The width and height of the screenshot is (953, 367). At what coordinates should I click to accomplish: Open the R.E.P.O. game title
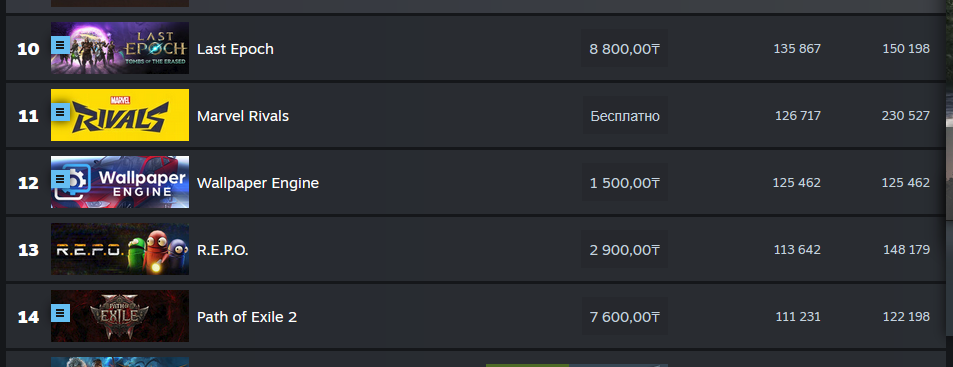pyautogui.click(x=222, y=250)
